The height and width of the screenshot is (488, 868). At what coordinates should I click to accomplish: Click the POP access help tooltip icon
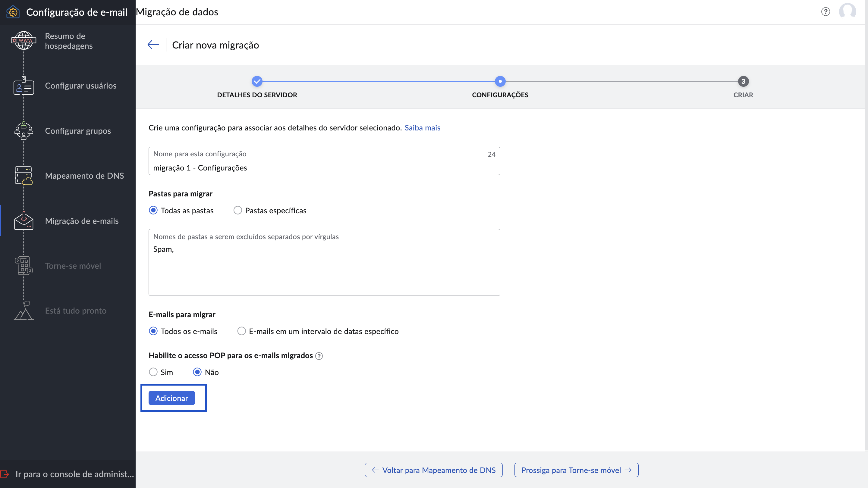[x=319, y=356]
